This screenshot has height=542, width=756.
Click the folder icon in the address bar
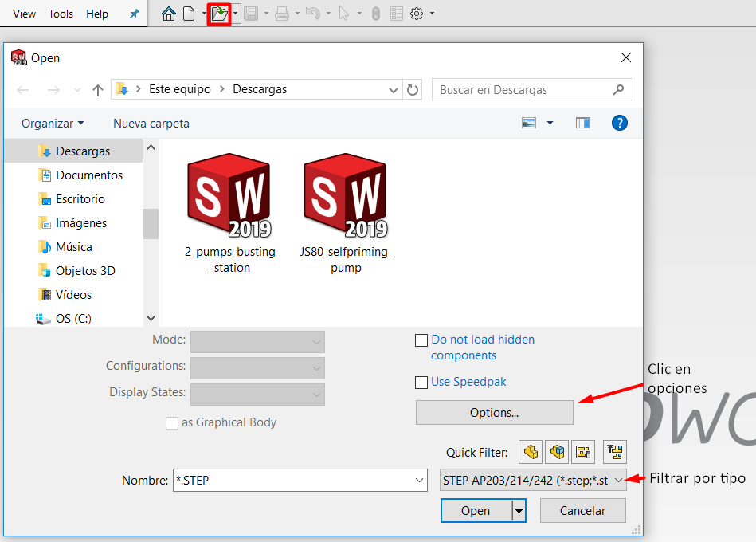click(122, 89)
